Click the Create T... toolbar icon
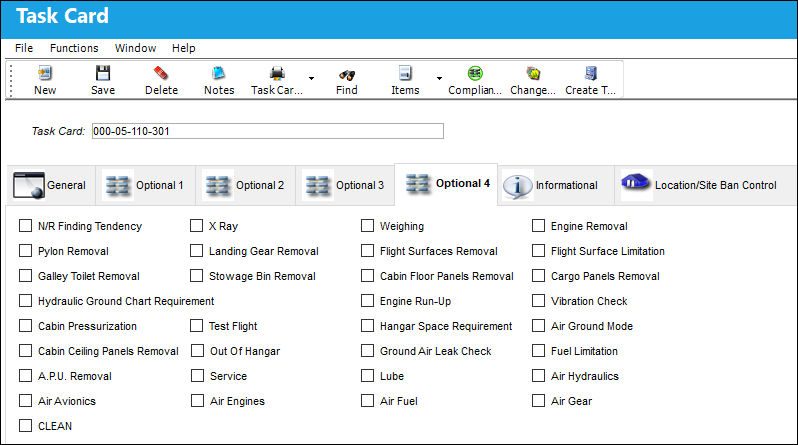The width and height of the screenshot is (798, 445). 590,73
